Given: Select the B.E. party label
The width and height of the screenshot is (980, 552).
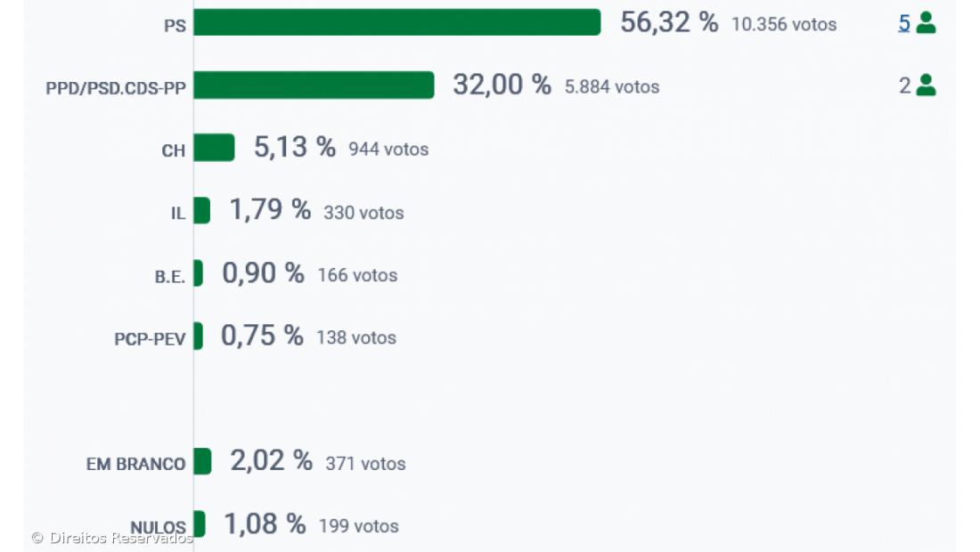Looking at the screenshot, I should click(170, 276).
